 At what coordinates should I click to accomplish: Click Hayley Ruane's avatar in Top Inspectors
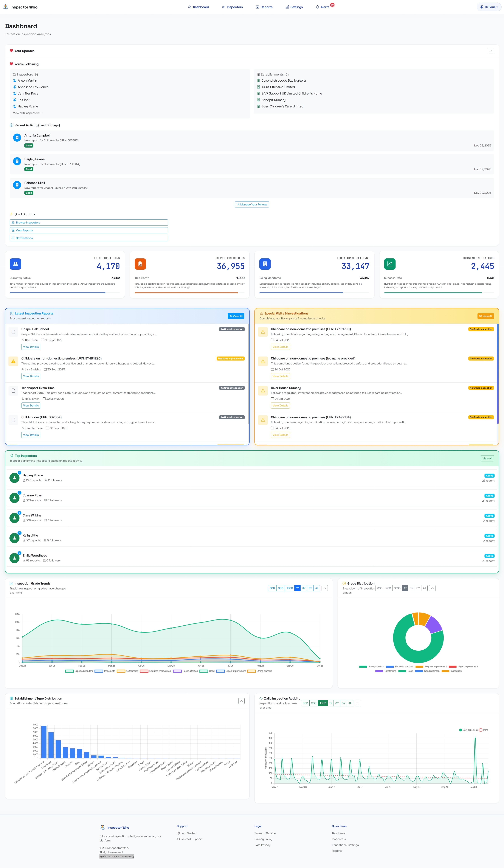coord(14,477)
